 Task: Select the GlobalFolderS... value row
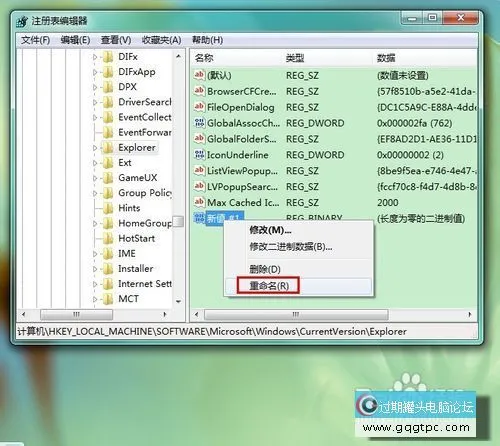tap(334, 139)
